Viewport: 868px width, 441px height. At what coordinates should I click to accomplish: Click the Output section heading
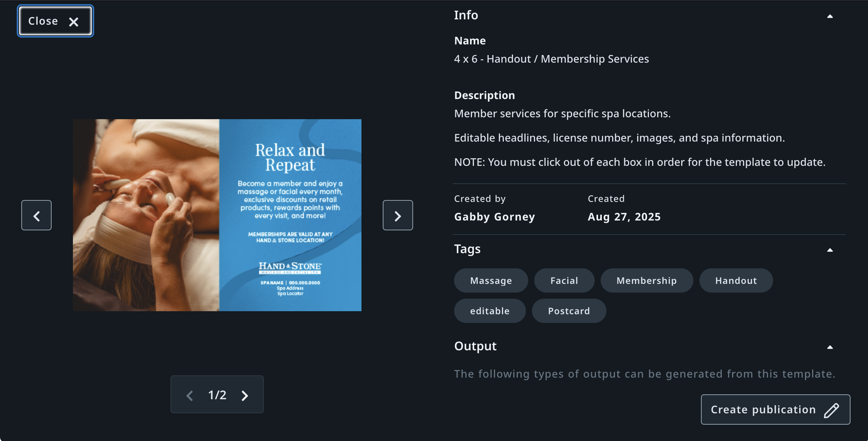point(475,346)
